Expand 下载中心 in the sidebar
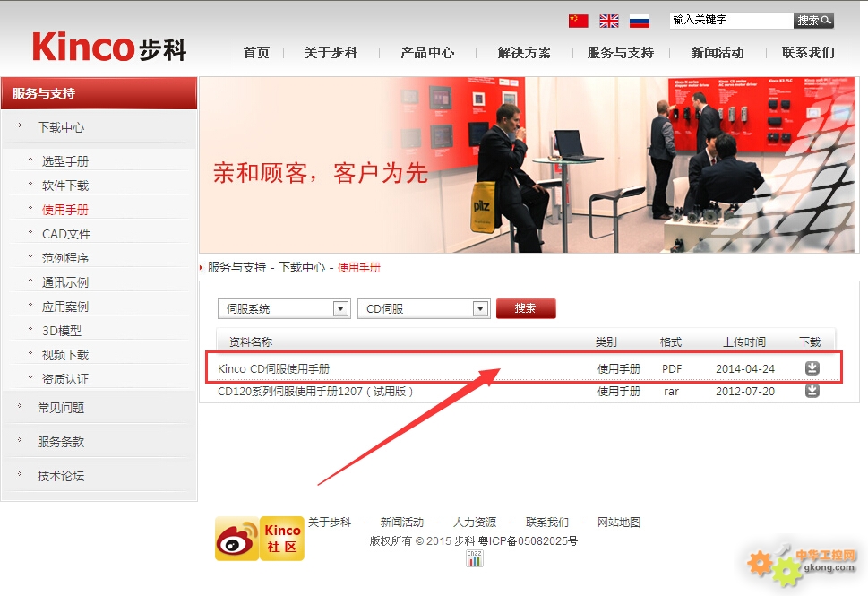The width and height of the screenshot is (868, 596). [x=61, y=127]
